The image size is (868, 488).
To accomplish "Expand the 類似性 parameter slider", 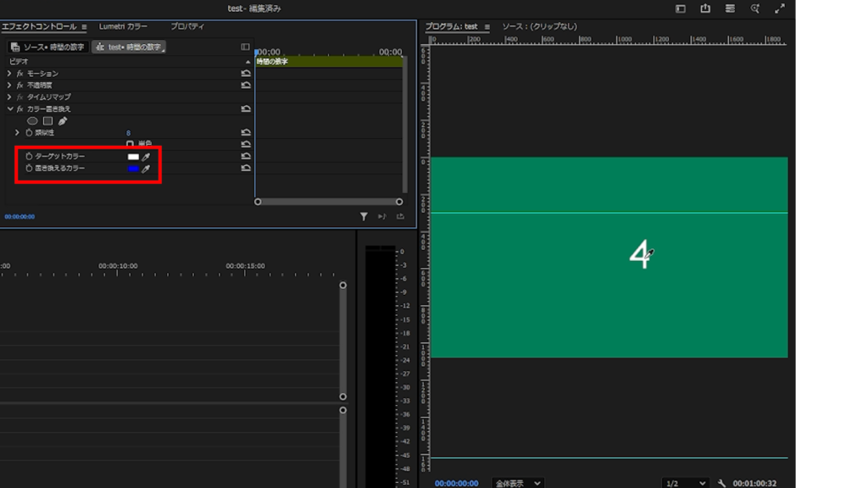I will coord(17,133).
